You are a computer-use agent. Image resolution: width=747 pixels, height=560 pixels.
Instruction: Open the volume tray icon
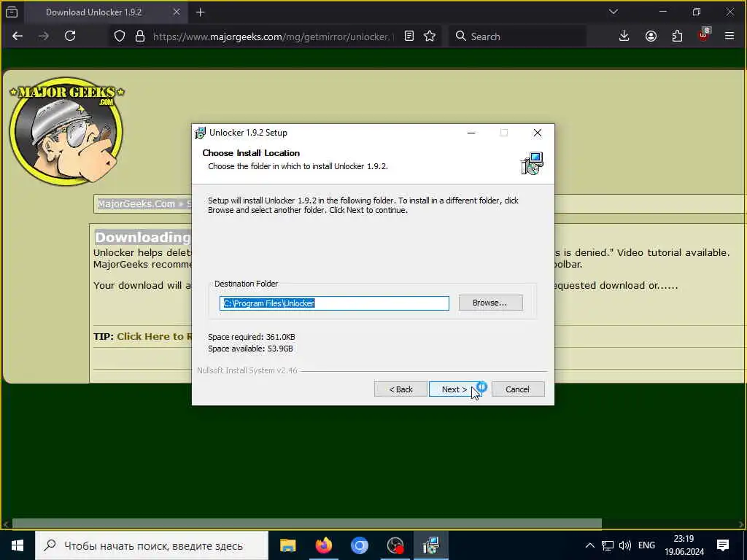coord(624,545)
